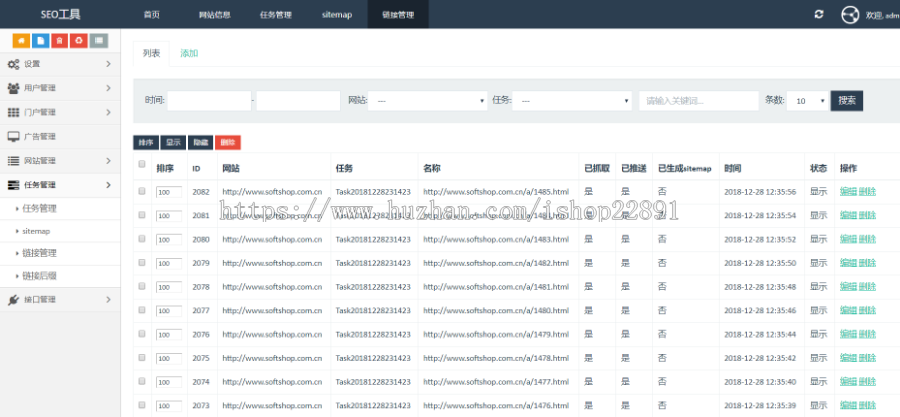Check the row checkbox for ID 2080
This screenshot has width=900, height=417.
(142, 239)
